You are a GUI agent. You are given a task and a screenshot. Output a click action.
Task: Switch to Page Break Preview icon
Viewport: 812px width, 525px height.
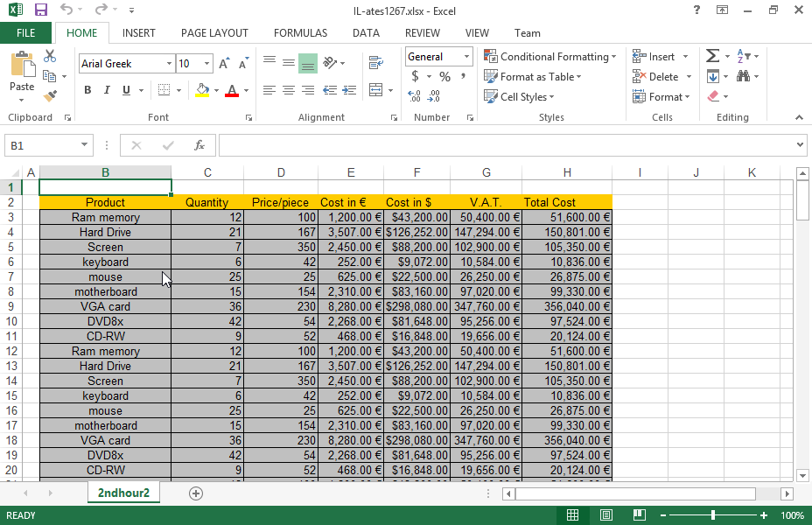(640, 515)
